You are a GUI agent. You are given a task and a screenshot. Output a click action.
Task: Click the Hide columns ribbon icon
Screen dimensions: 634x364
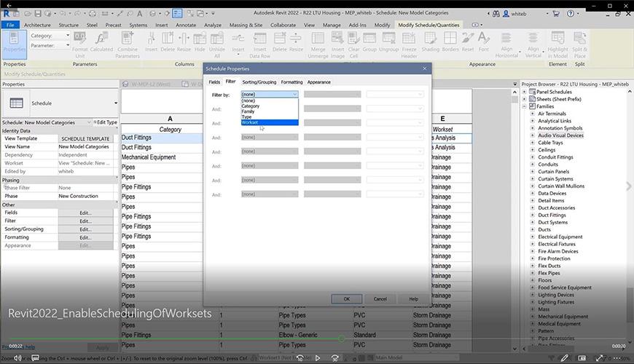click(x=200, y=42)
